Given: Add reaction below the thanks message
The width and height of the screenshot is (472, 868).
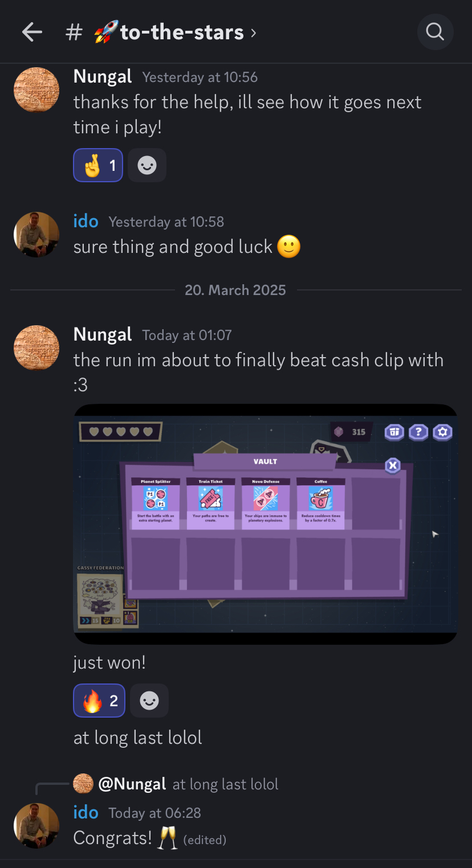Looking at the screenshot, I should pyautogui.click(x=147, y=165).
